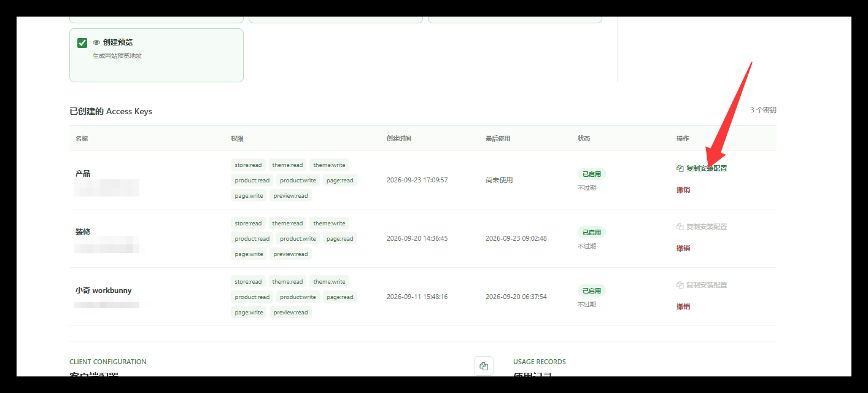Click the 生成网站预览地址 description text

coord(117,56)
